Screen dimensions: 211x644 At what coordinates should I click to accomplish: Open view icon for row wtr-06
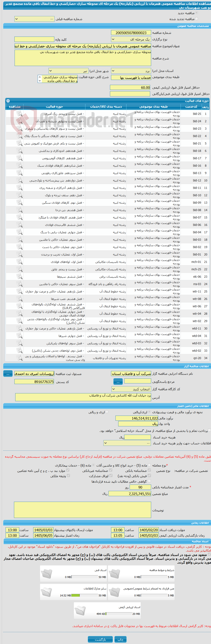pos(19,306)
